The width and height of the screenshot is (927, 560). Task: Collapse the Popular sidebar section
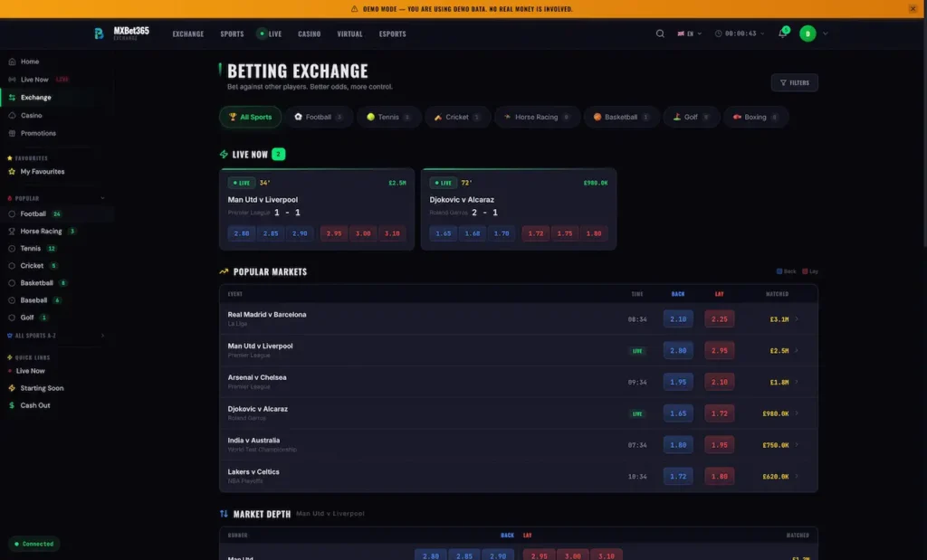coord(102,198)
